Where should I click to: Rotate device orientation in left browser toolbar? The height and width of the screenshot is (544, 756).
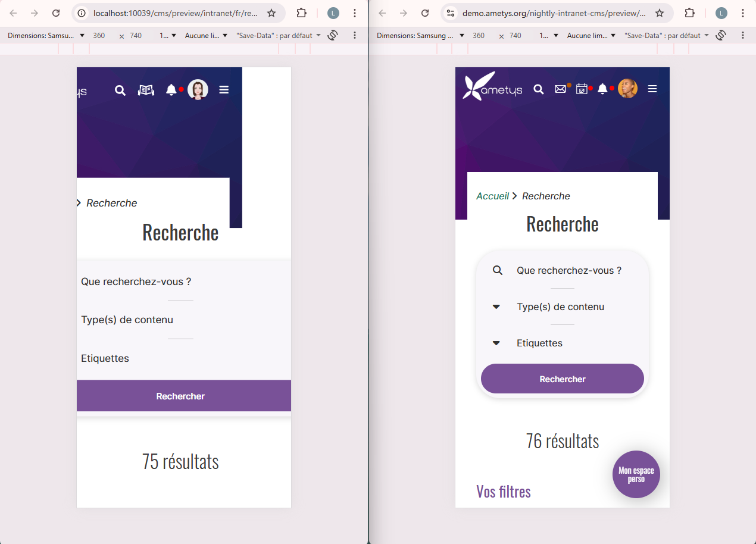coord(333,35)
